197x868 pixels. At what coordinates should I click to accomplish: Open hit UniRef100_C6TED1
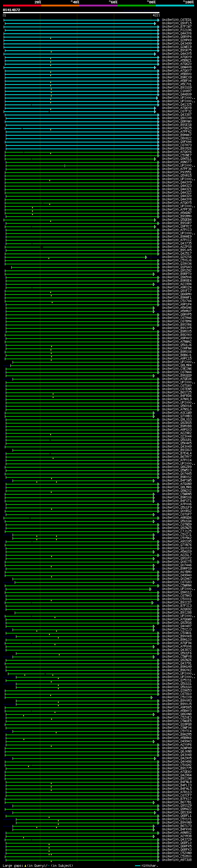[x=176, y=20]
